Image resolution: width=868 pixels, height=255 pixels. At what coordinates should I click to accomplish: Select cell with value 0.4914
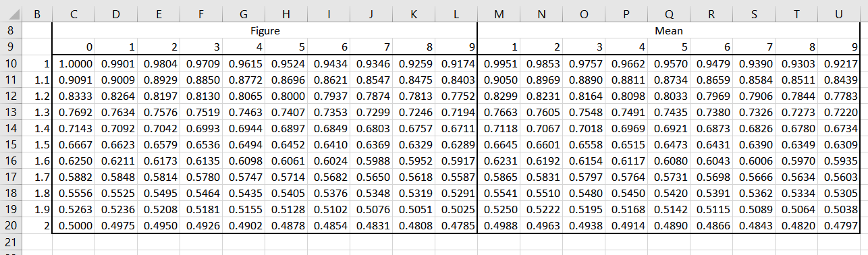click(626, 226)
